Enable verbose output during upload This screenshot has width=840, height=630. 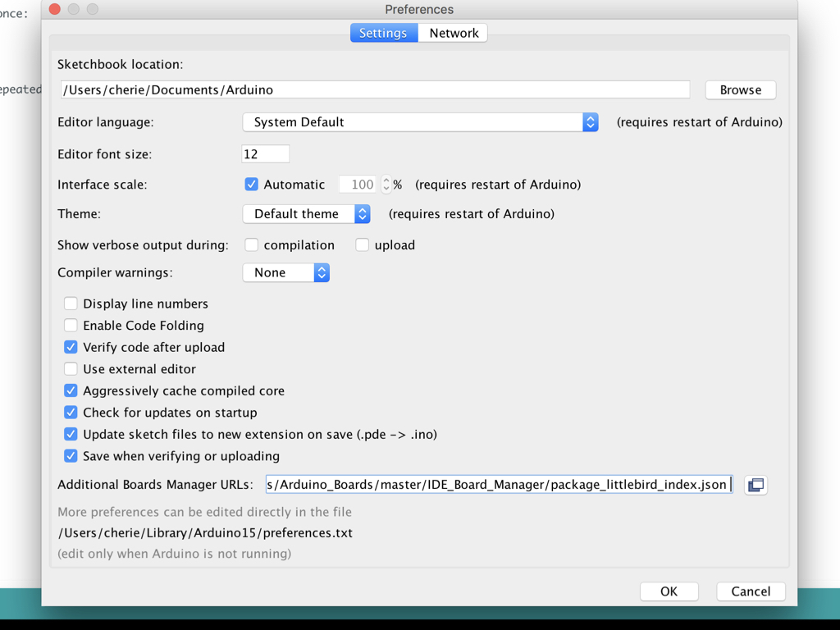(x=362, y=245)
